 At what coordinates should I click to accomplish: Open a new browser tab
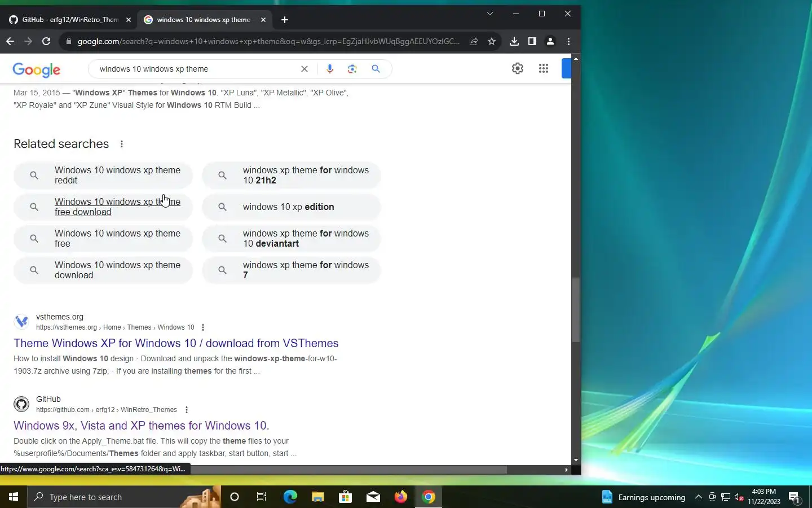pos(285,20)
